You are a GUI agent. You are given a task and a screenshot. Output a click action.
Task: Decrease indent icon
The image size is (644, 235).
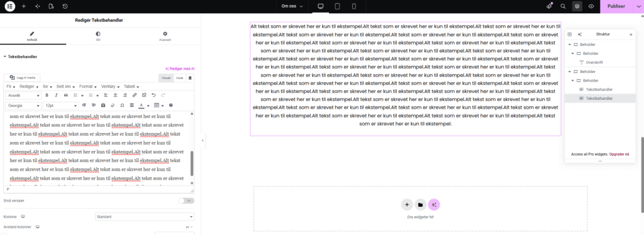coord(84,106)
